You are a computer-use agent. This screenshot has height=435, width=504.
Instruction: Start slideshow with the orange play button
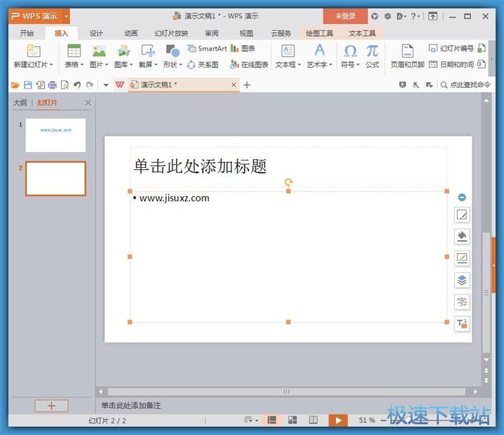(338, 420)
